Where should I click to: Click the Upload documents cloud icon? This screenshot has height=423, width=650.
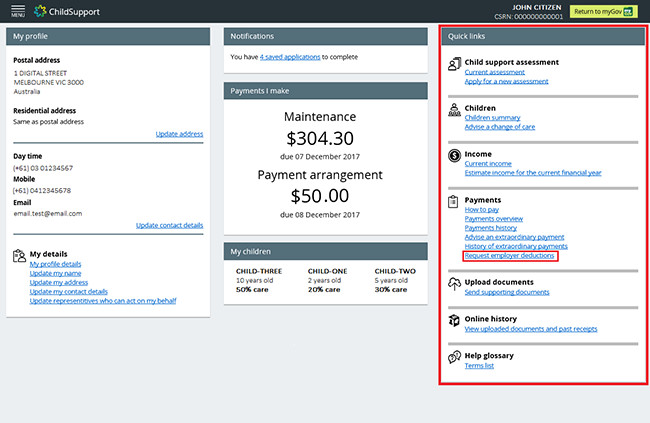pos(455,284)
